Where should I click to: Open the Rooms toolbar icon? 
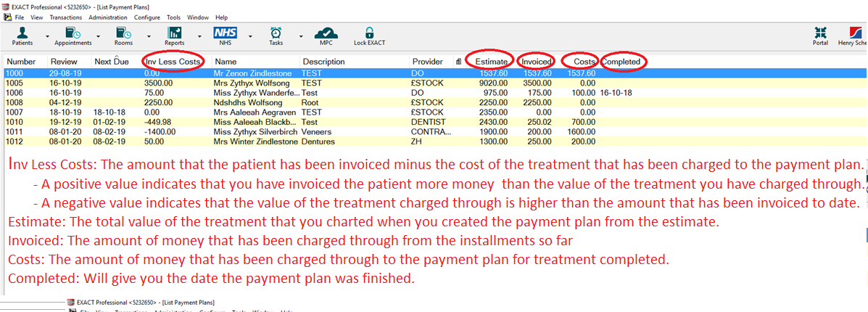pos(123,33)
